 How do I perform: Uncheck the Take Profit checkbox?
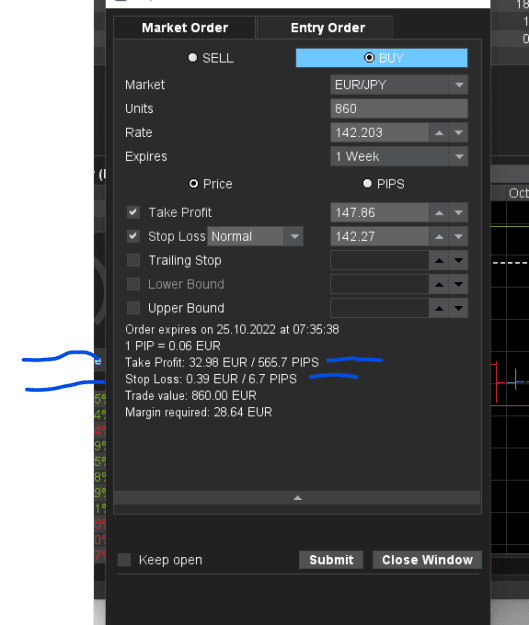point(133,212)
